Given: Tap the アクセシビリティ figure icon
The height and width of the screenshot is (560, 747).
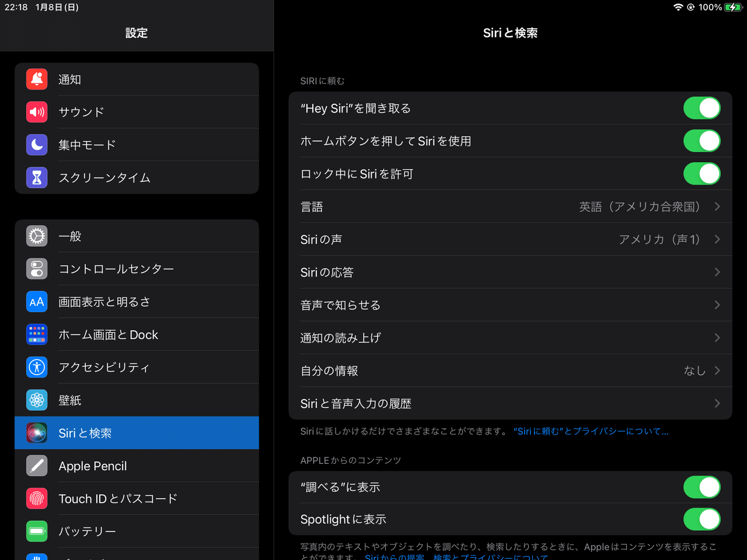Looking at the screenshot, I should click(37, 367).
